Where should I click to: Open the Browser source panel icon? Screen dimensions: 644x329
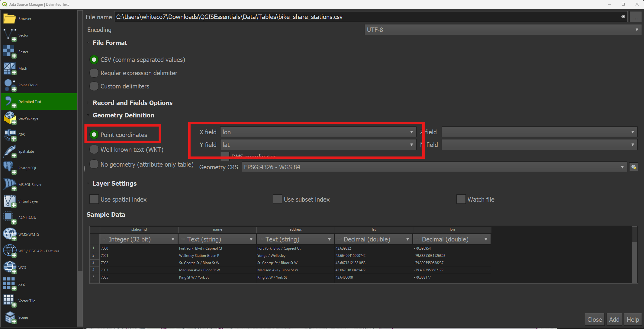pos(9,19)
